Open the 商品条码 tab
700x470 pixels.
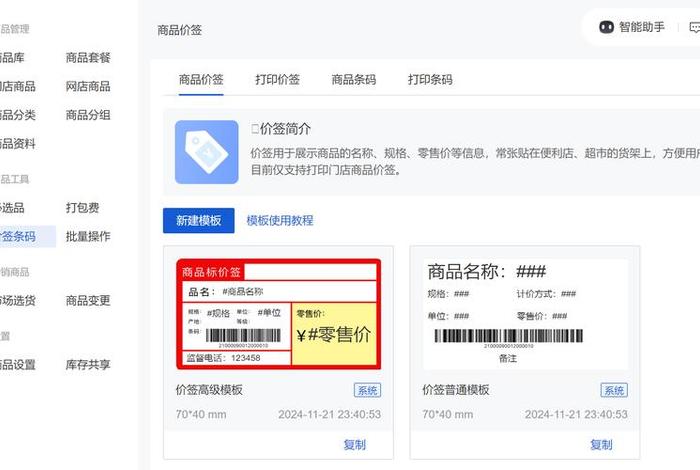point(354,79)
